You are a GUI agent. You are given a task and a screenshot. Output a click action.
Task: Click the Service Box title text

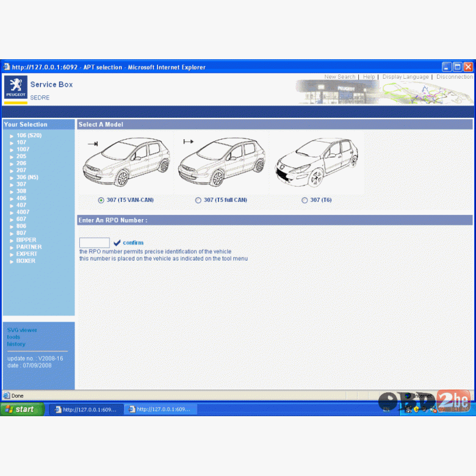(52, 85)
